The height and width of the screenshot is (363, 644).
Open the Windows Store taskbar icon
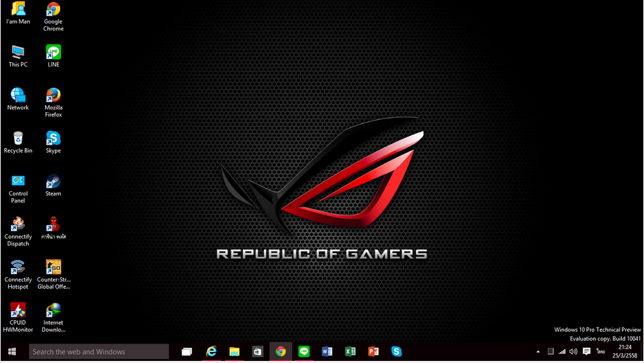pos(258,351)
